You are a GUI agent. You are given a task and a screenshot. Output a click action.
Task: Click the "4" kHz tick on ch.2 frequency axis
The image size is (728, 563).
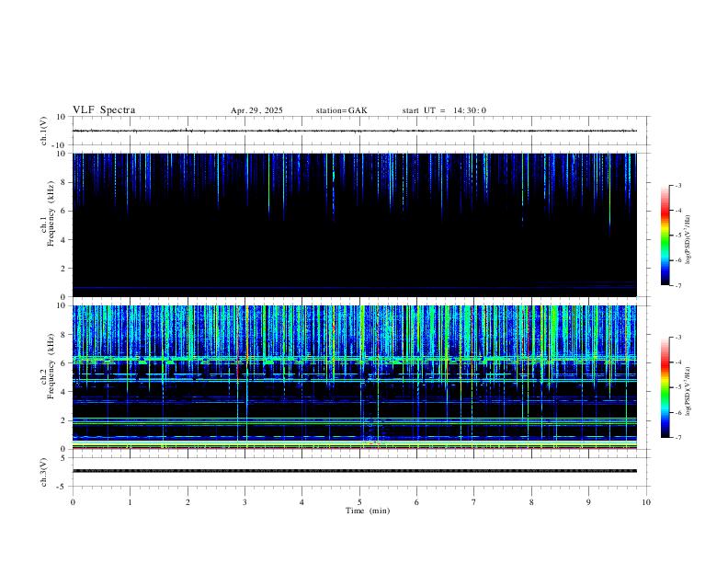(63, 392)
